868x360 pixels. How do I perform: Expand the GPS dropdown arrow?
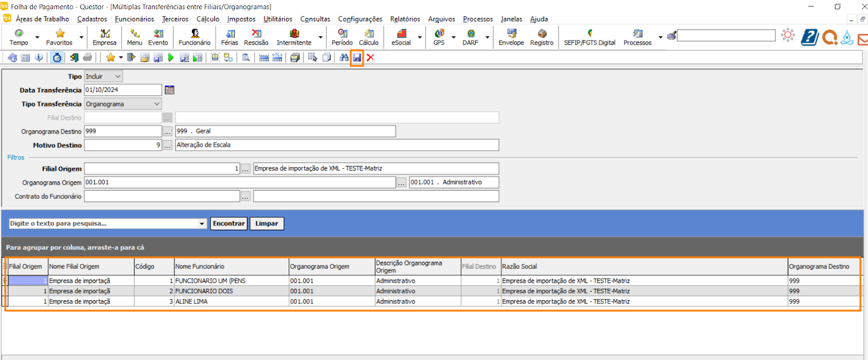click(x=454, y=37)
